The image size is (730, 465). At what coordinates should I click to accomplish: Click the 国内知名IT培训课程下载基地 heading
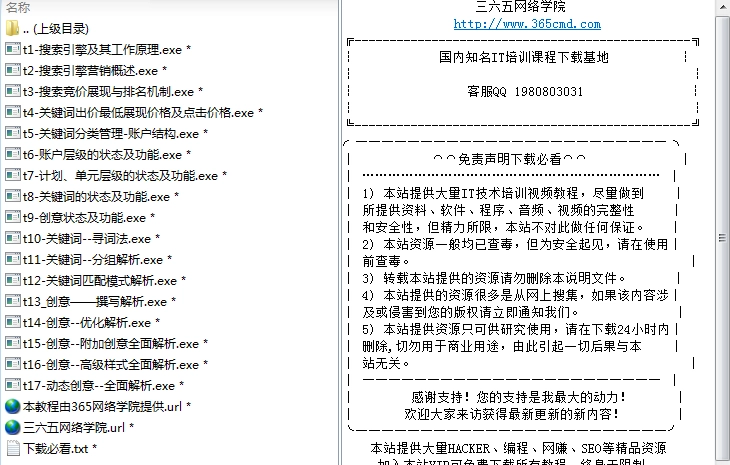(x=524, y=57)
